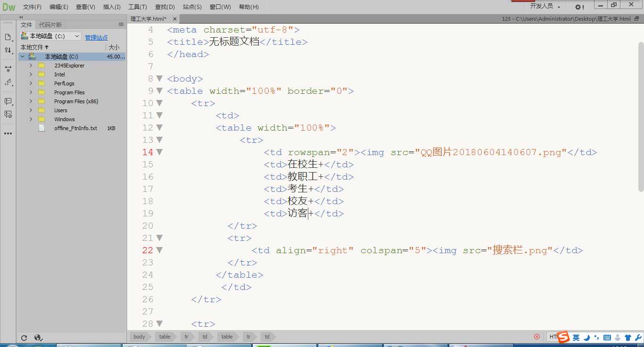Open the 插入(I) menu
The height and width of the screenshot is (347, 644).
tap(112, 7)
